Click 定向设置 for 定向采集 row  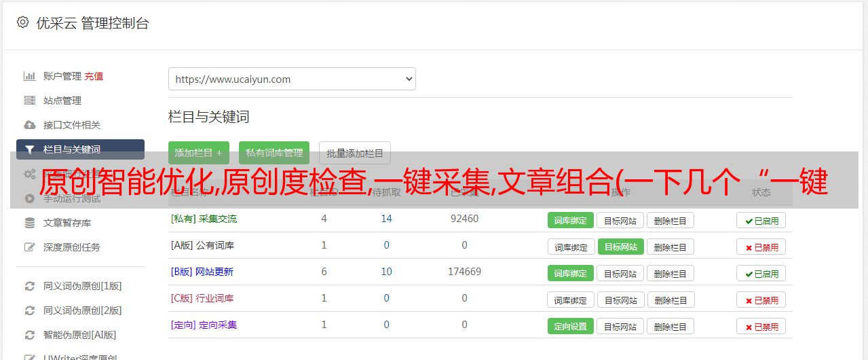tap(571, 326)
